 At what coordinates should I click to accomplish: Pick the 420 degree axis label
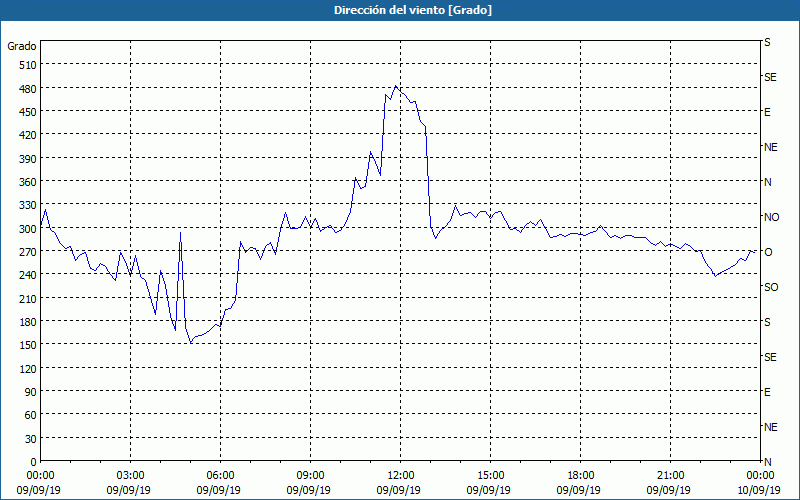click(28, 135)
